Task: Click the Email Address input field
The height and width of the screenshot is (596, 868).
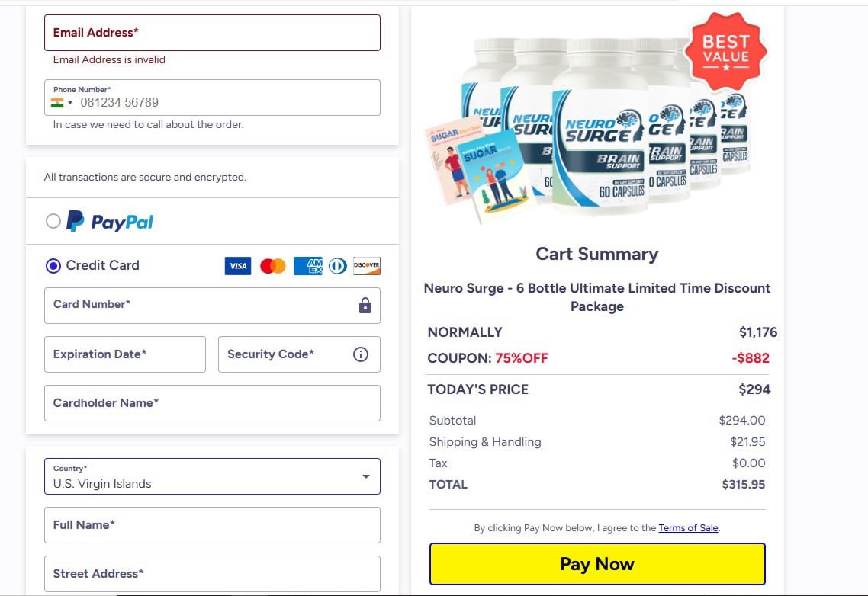Action: (x=212, y=32)
